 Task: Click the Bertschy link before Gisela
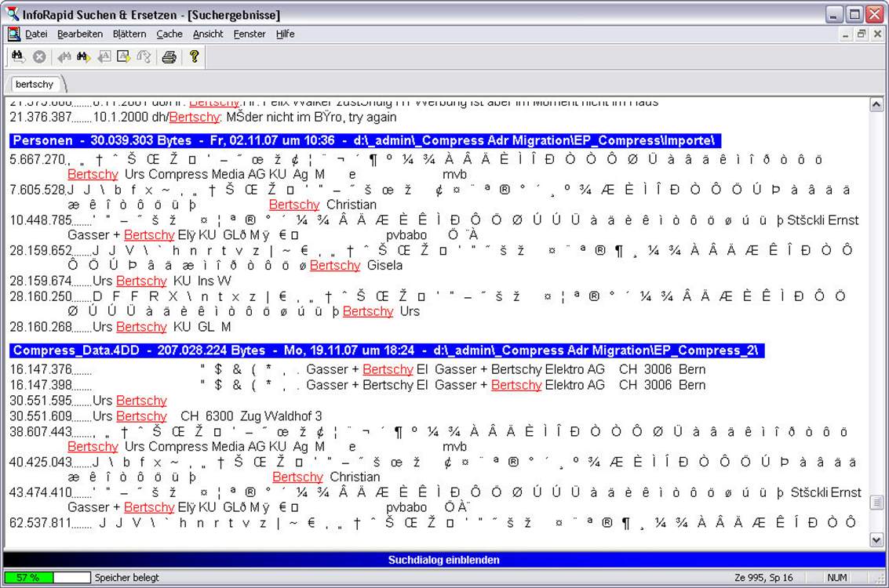(x=334, y=265)
